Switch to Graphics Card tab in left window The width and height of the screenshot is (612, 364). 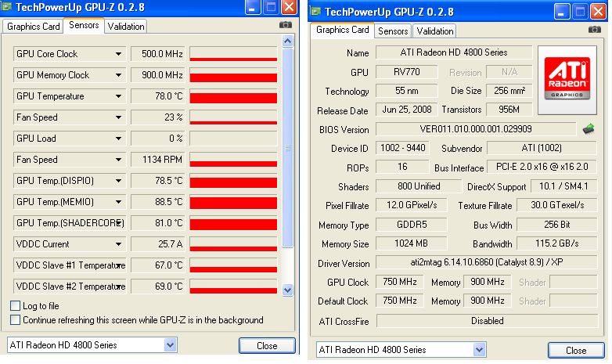tap(33, 26)
